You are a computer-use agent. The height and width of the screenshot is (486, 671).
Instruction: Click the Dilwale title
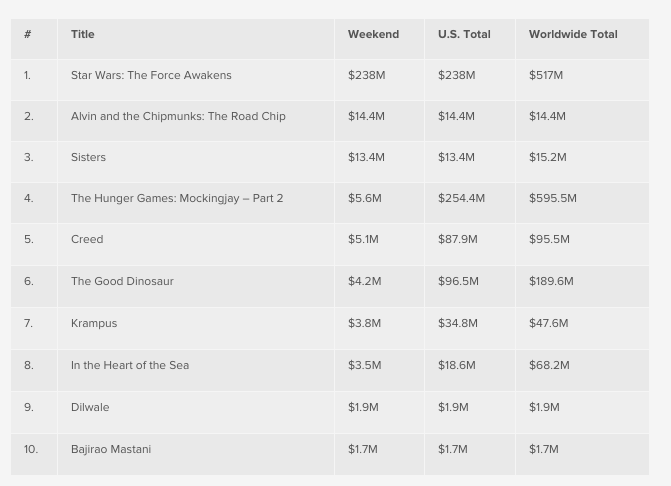pos(90,407)
